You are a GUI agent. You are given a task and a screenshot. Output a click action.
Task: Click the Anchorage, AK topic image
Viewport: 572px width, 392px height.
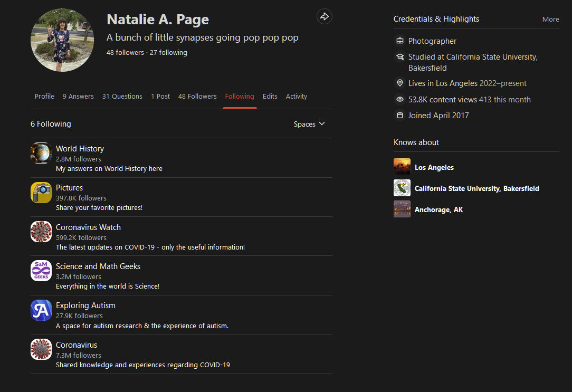tap(402, 209)
